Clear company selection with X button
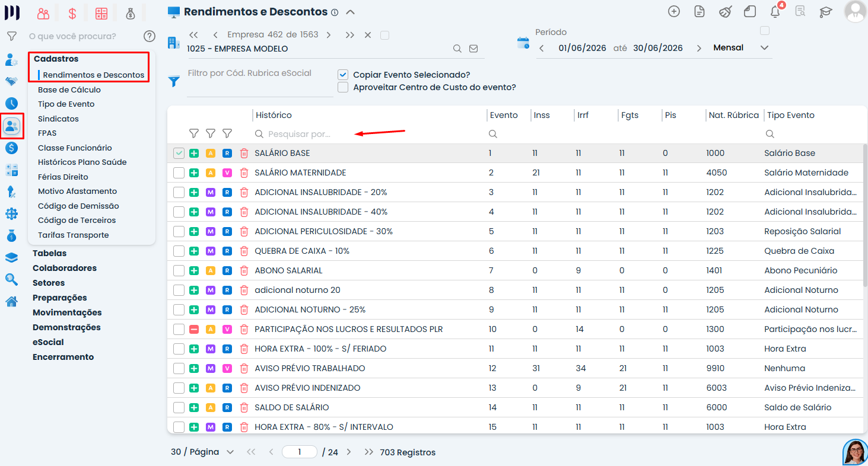This screenshot has width=868, height=466. click(368, 35)
